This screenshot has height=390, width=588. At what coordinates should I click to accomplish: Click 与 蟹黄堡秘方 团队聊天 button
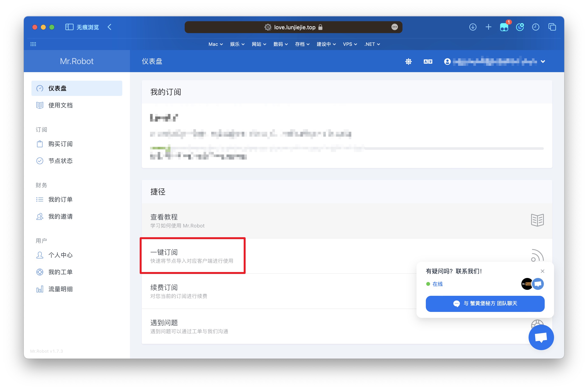485,303
